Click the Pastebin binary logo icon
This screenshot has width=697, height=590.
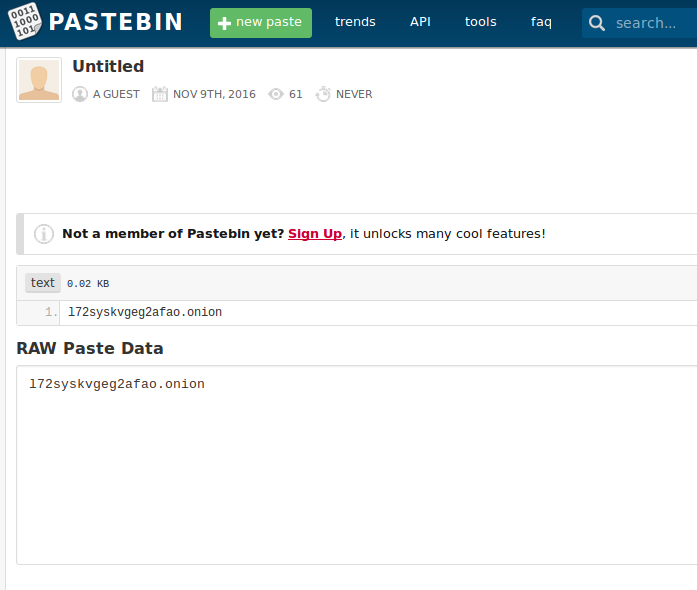pos(23,22)
